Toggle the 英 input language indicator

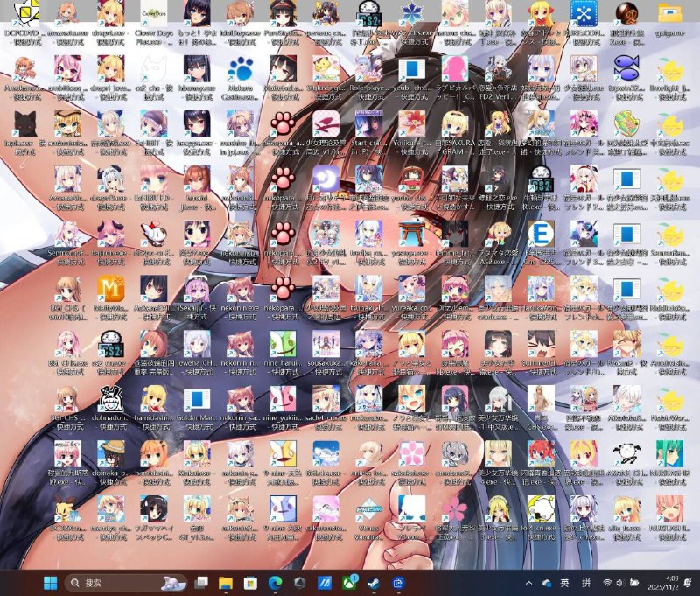[x=564, y=583]
